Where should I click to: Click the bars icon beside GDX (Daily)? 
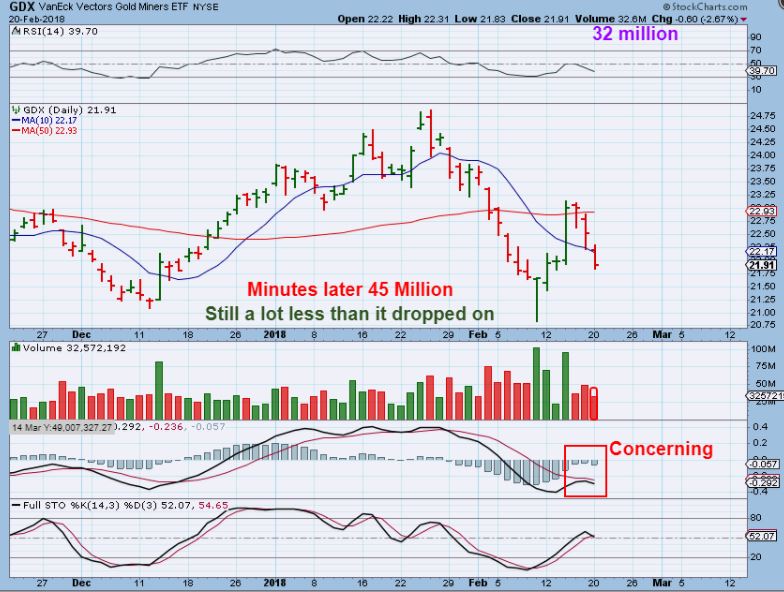[16, 110]
